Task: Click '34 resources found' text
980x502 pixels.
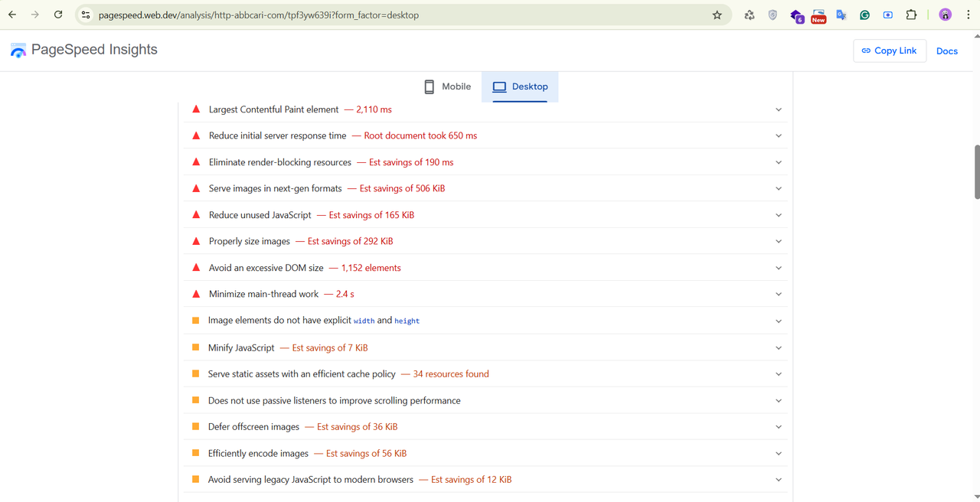Action: point(451,374)
